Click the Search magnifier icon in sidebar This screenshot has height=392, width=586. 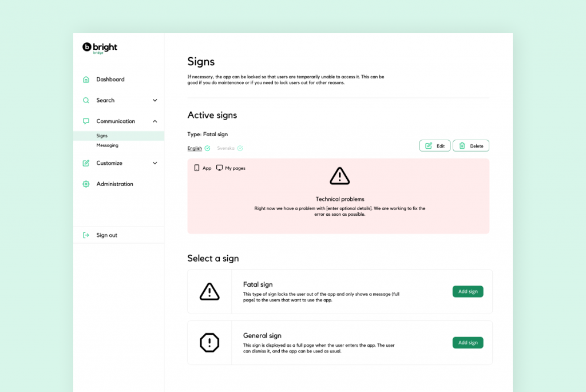(x=86, y=100)
